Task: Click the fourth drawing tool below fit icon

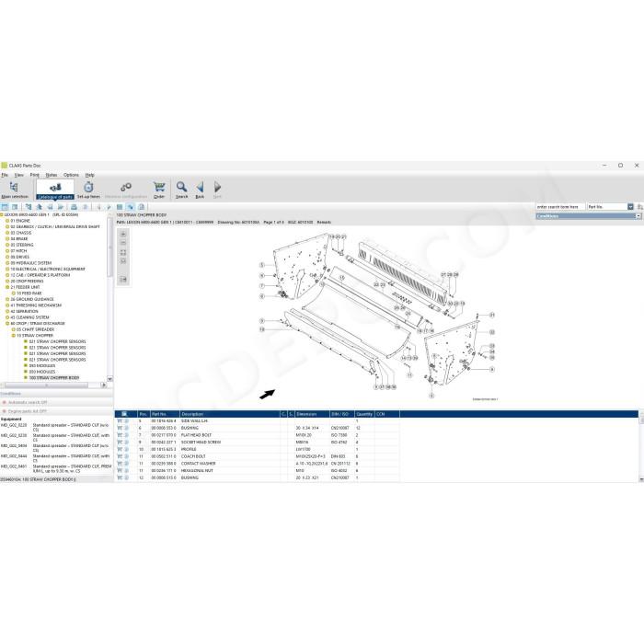Action: 123,261
